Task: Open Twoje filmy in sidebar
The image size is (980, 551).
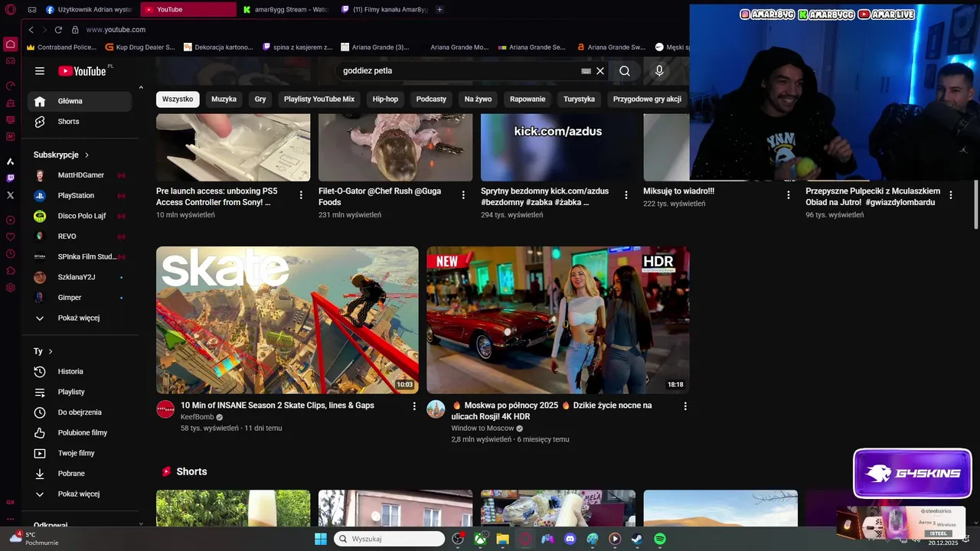Action: (80, 453)
